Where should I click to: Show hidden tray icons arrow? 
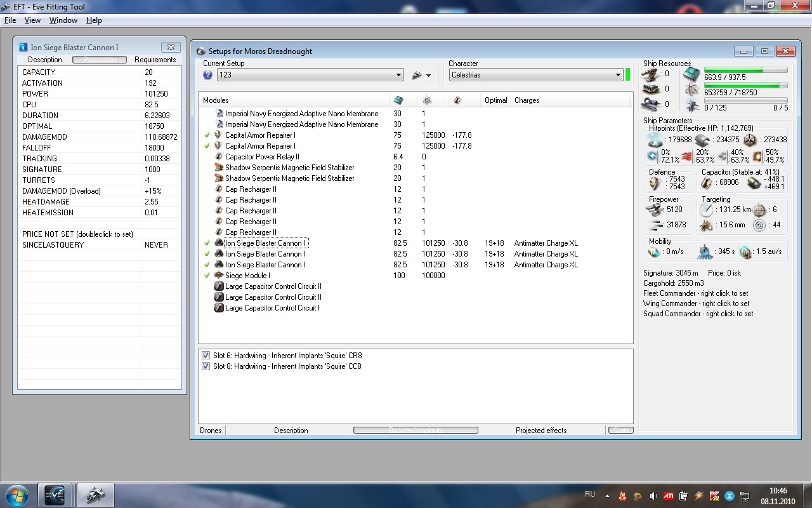(607, 496)
